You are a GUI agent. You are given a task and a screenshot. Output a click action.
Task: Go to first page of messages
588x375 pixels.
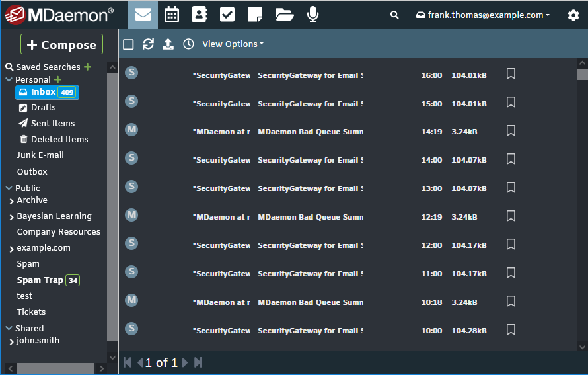pyautogui.click(x=128, y=362)
